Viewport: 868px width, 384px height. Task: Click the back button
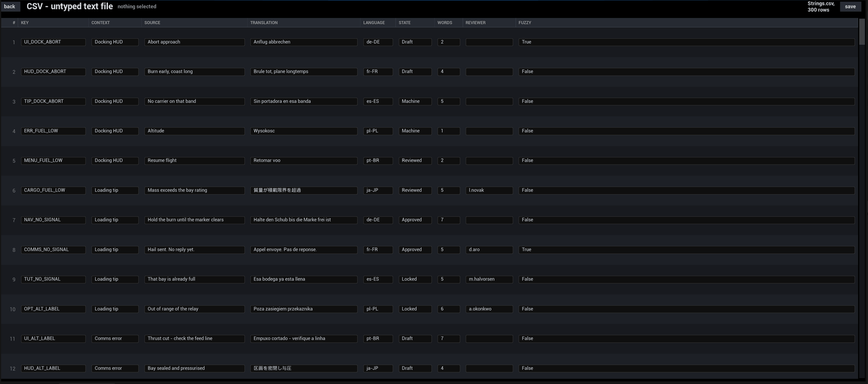(10, 7)
